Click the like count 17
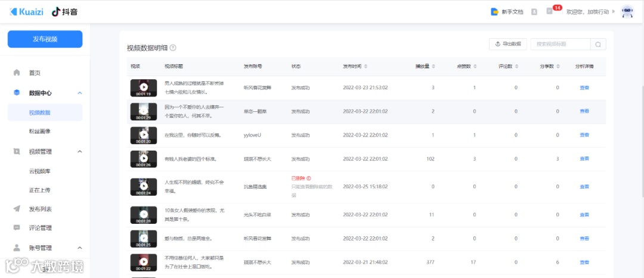The width and height of the screenshot is (644, 278). 473,263
